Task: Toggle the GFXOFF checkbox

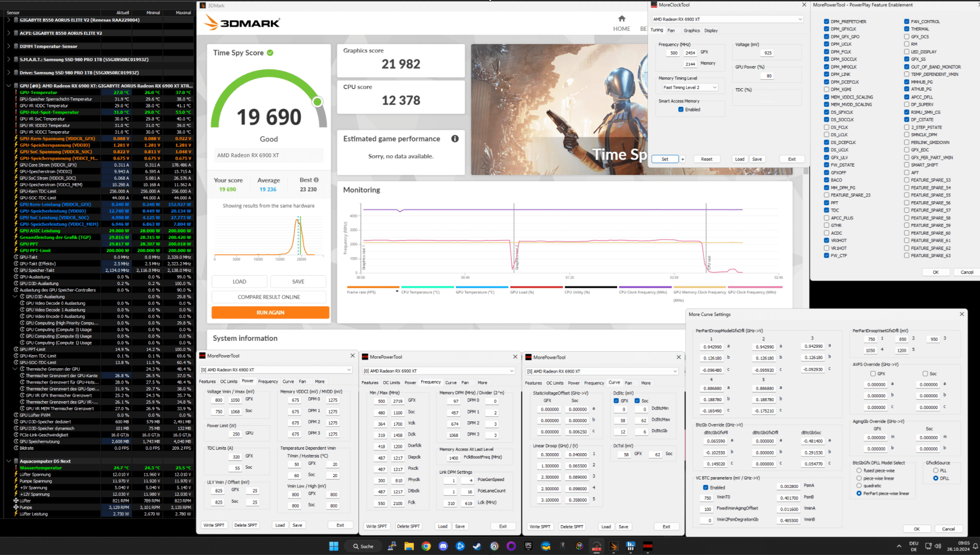Action: click(826, 172)
